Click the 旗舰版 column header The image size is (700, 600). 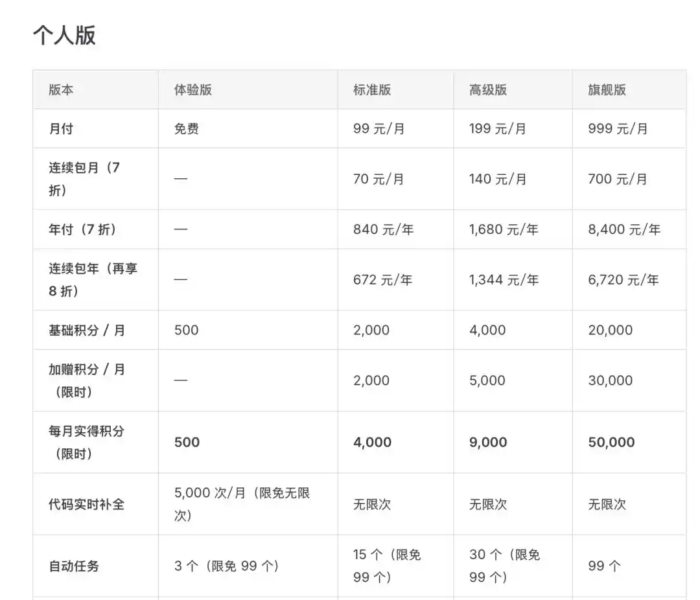[x=607, y=89]
